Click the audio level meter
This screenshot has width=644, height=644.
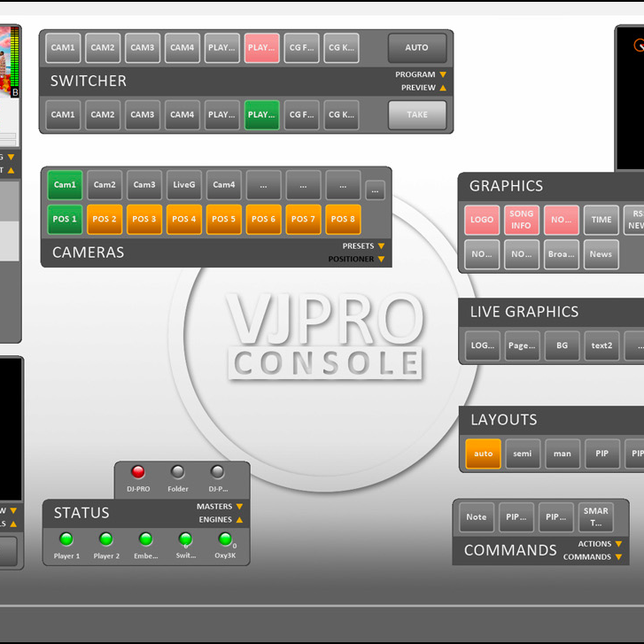(x=15, y=58)
